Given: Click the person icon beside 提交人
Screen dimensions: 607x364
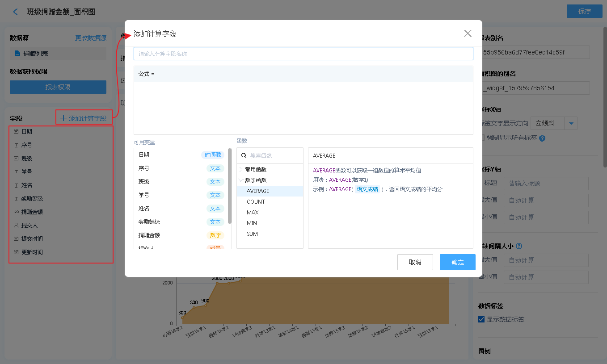Looking at the screenshot, I should [x=16, y=226].
